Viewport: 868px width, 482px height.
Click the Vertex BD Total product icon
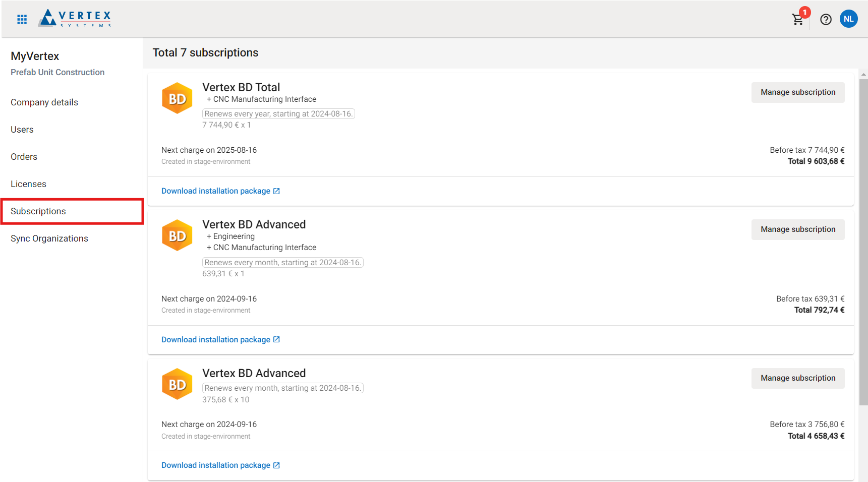click(177, 98)
